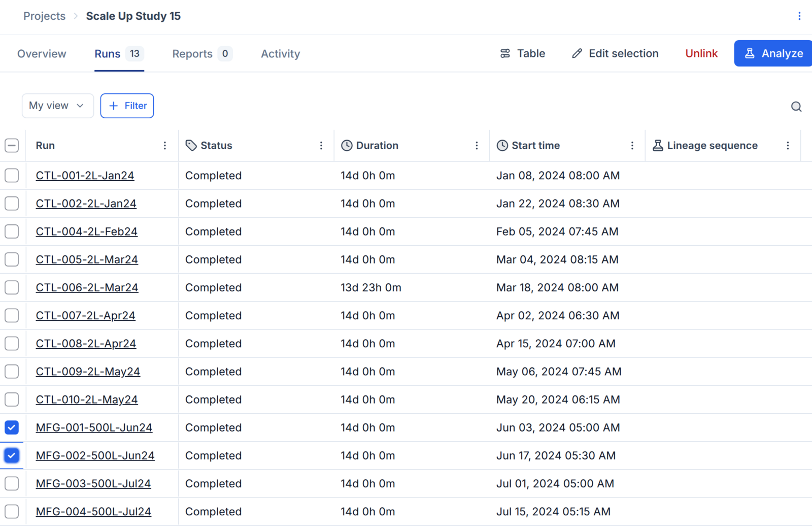Image resolution: width=812 pixels, height=529 pixels.
Task: Uncheck the MFG-002-500L-Jun24 checkbox
Action: tap(12, 455)
